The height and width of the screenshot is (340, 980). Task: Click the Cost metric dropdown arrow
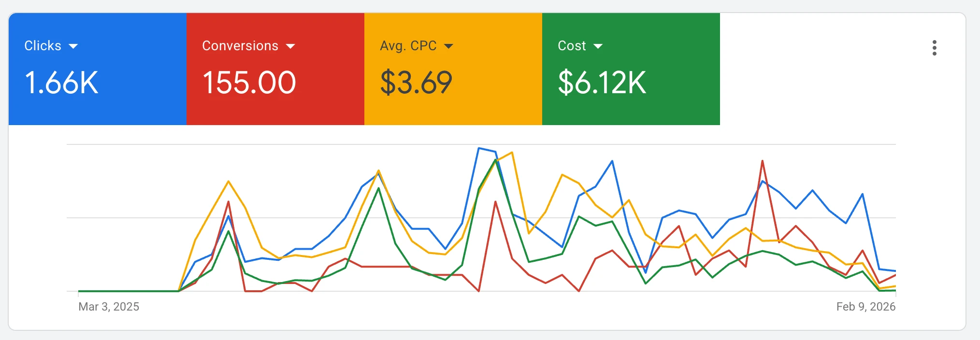(598, 46)
